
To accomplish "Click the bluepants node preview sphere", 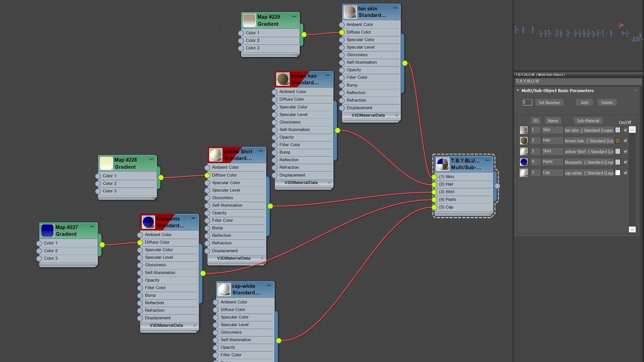I will click(x=148, y=222).
